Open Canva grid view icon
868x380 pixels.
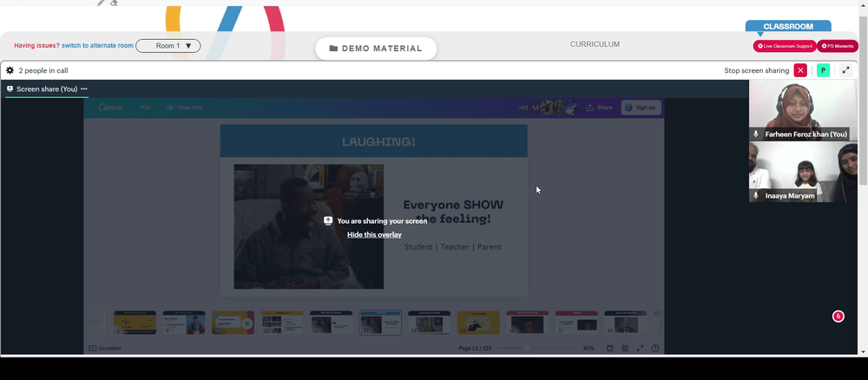625,349
